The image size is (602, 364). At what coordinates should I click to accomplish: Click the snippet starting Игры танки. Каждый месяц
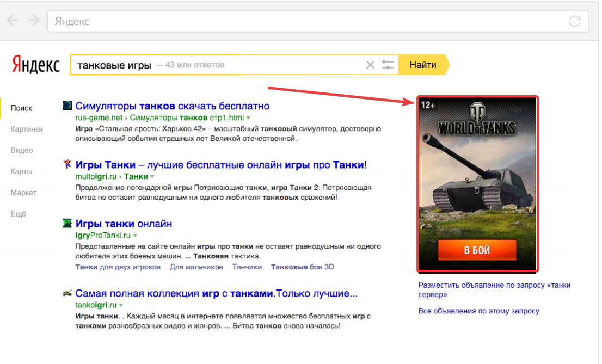223,321
